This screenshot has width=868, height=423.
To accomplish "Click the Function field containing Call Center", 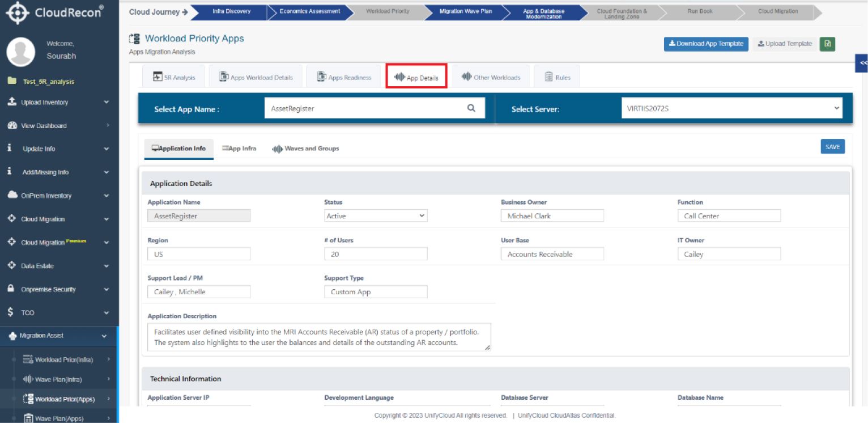I will 729,216.
